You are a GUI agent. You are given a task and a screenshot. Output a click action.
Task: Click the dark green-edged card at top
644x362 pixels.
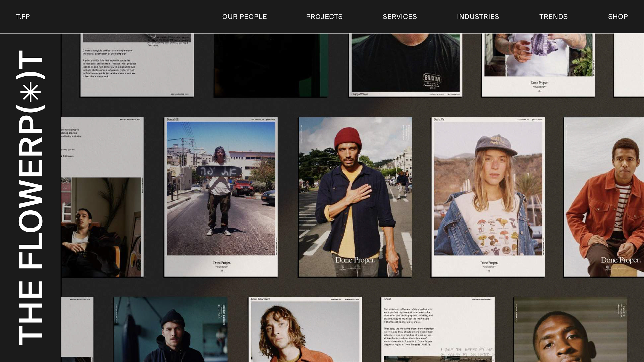[271, 65]
